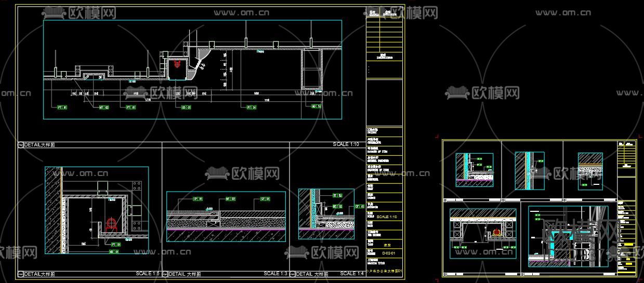Screen dimensions: 644x283
Task: Select the PT 01 tag in the 1:5 detail
Action: pyautogui.click(x=115, y=244)
